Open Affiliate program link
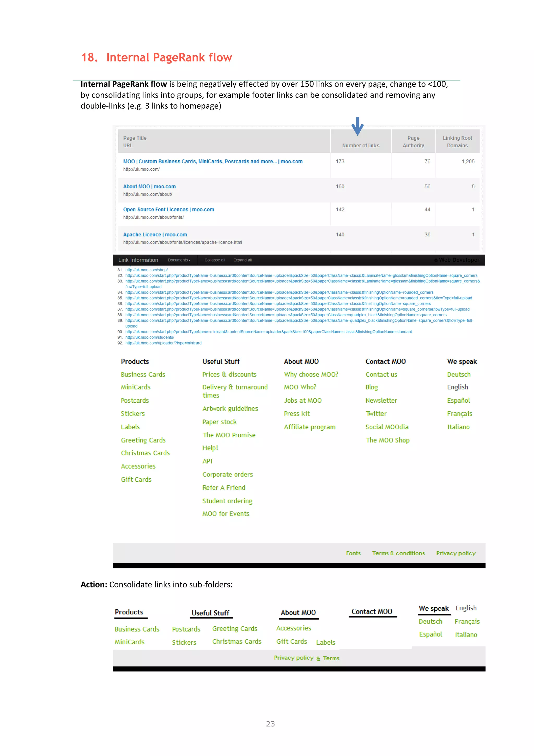The image size is (534, 756). (310, 427)
